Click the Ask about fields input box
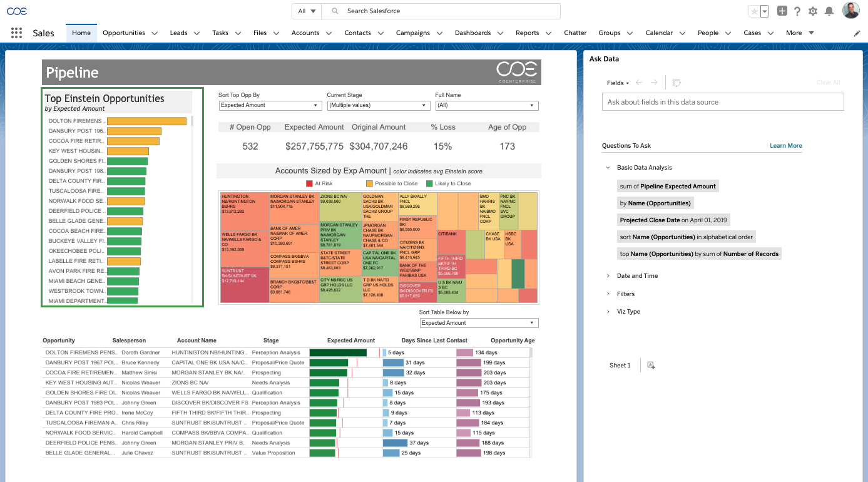Viewport: 868px width, 482px height. click(723, 102)
